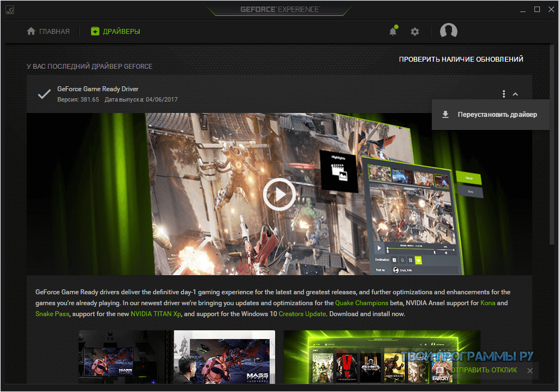The image size is (559, 392).
Task: Open the white Mass Effect Andromeda thumbnail
Action: pos(224,357)
